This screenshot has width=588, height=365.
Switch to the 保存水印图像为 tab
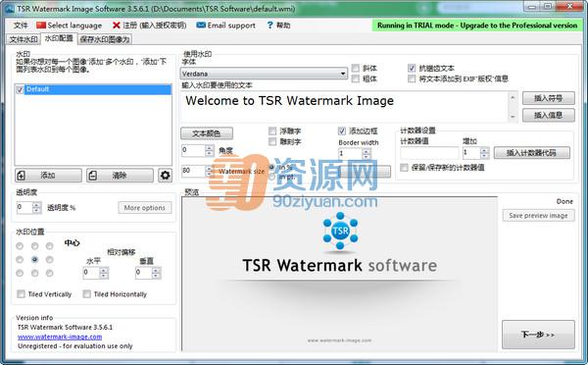(x=105, y=39)
